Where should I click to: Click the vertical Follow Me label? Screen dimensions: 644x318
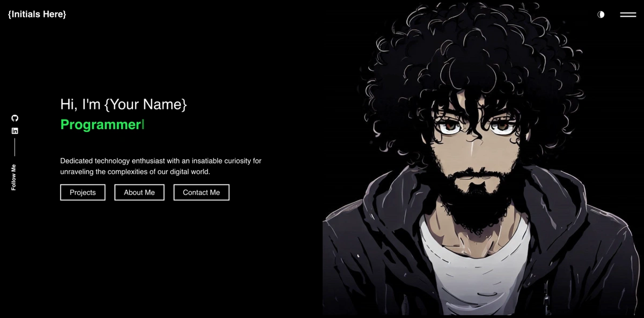[14, 177]
